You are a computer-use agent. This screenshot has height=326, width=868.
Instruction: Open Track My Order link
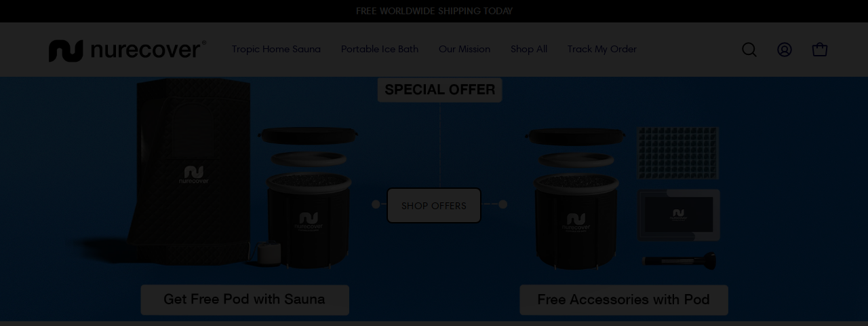602,49
